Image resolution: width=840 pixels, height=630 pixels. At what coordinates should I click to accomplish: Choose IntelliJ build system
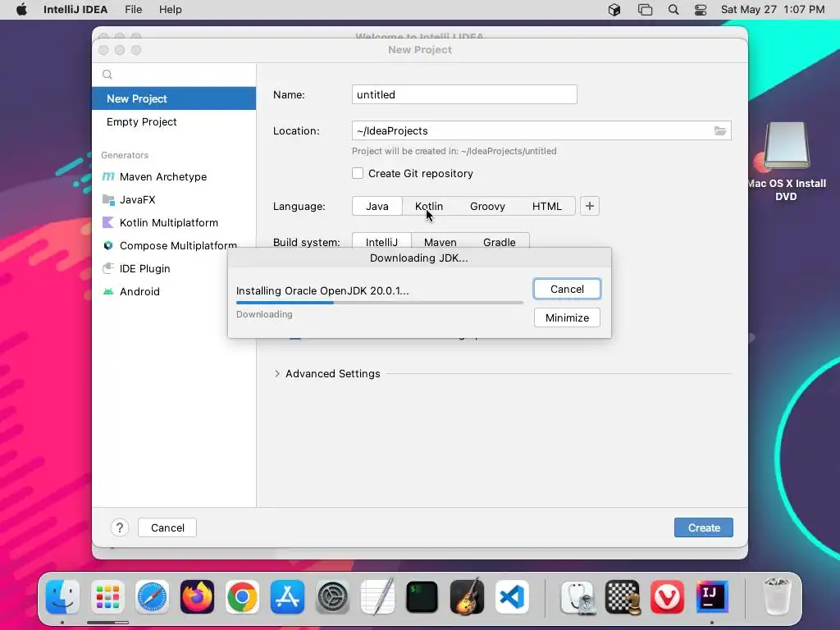pos(381,242)
